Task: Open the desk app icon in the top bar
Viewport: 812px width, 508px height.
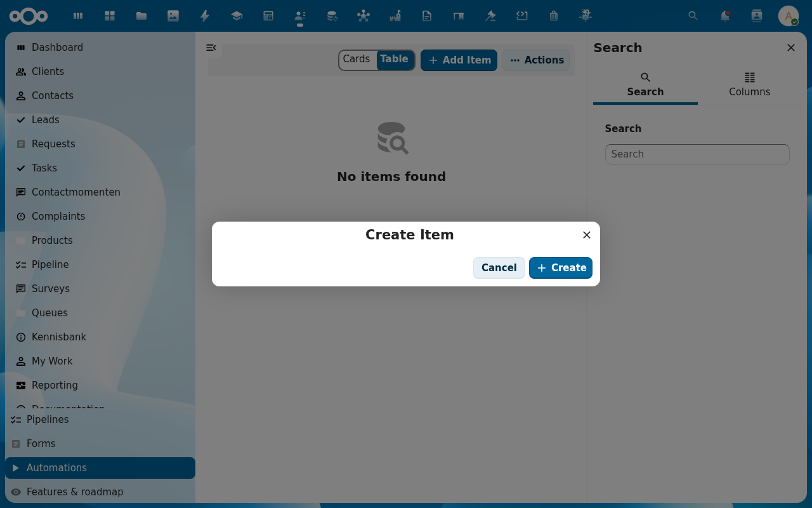Action: point(459,16)
